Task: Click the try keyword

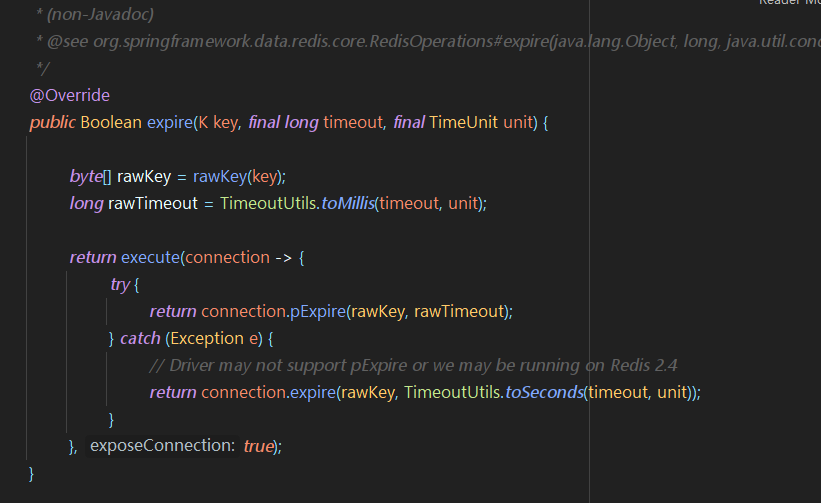Action: pyautogui.click(x=120, y=285)
